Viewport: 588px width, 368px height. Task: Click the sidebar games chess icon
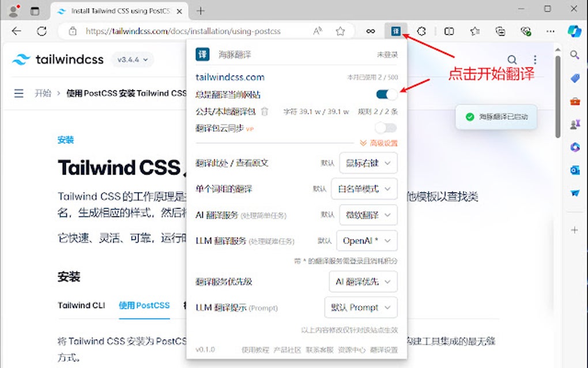point(575,124)
